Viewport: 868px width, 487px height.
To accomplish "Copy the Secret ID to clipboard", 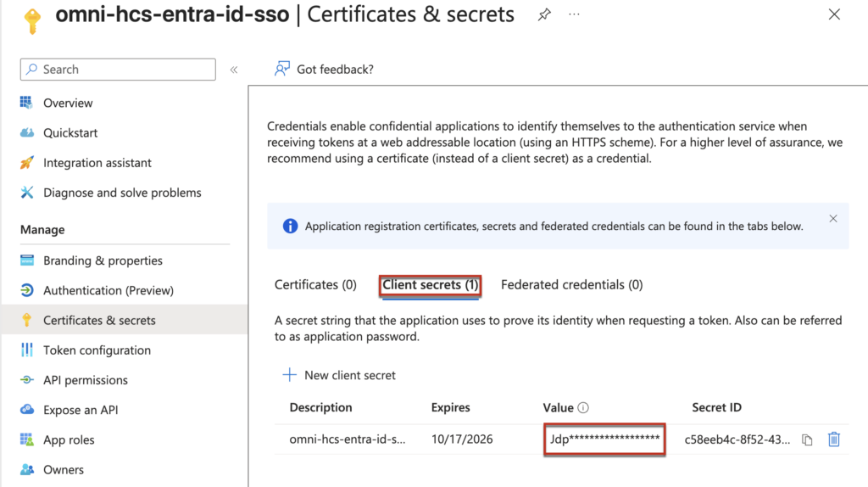I will [x=807, y=439].
